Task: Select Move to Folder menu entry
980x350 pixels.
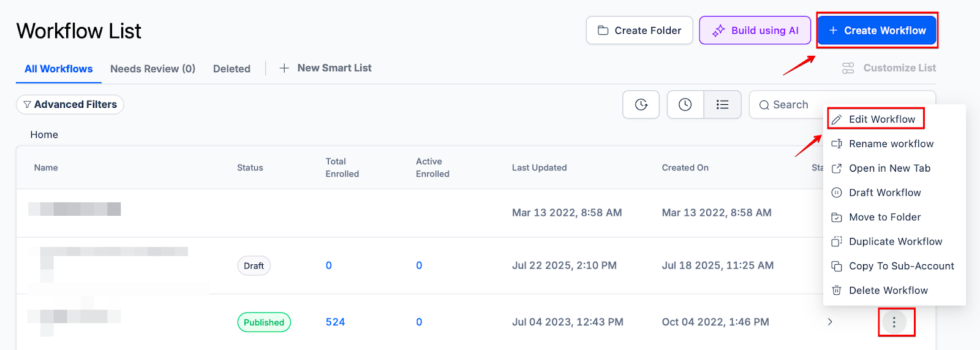Action: tap(884, 217)
